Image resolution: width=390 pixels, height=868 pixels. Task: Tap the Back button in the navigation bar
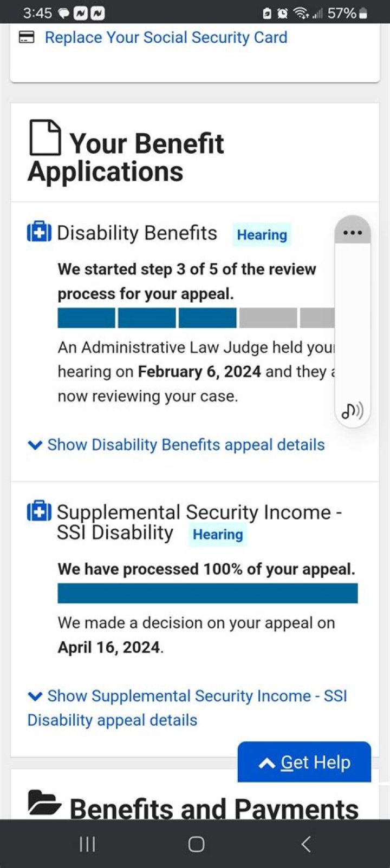click(305, 843)
